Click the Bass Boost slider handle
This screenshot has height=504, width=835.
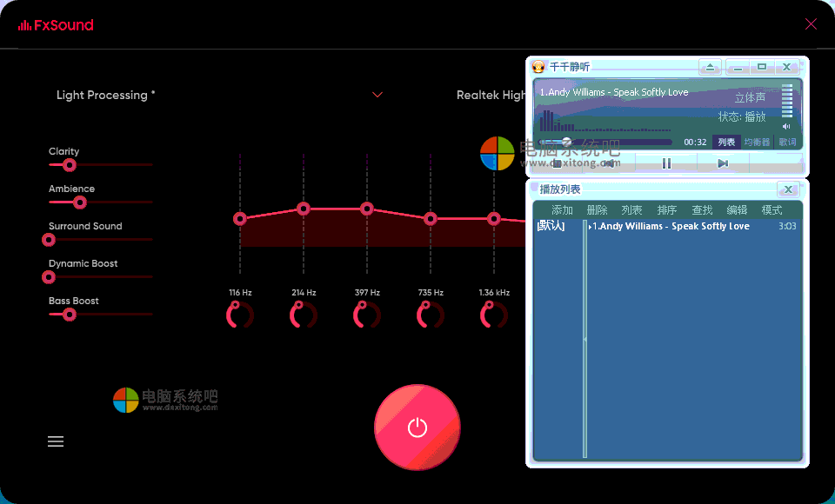click(70, 315)
